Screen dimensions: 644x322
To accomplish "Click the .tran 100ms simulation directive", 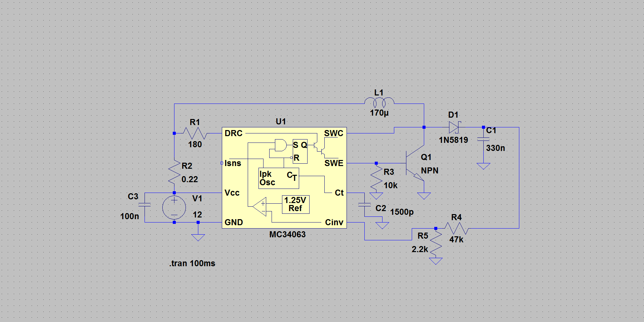I will (x=192, y=264).
